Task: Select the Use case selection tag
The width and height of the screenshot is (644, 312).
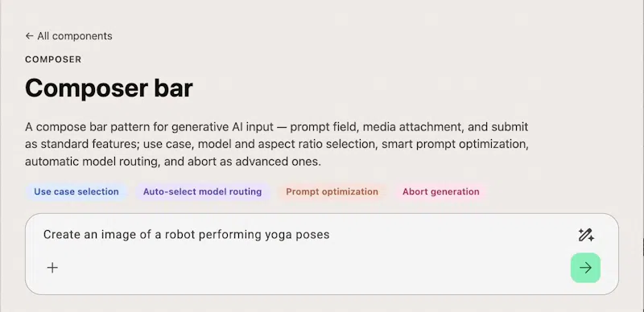Action: tap(76, 191)
